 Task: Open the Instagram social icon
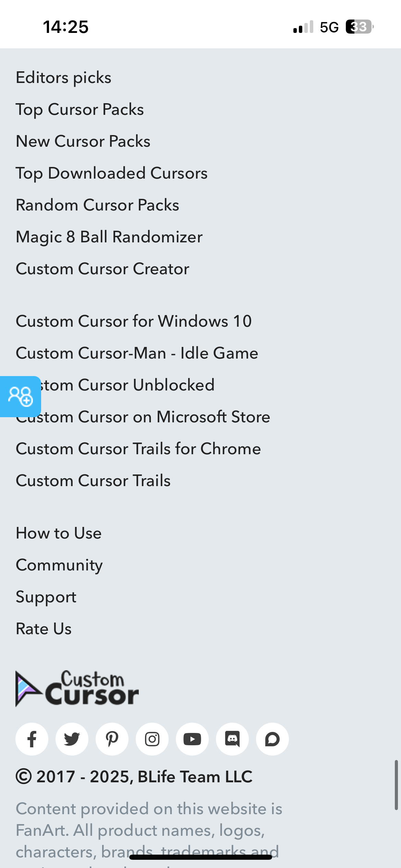pyautogui.click(x=152, y=739)
